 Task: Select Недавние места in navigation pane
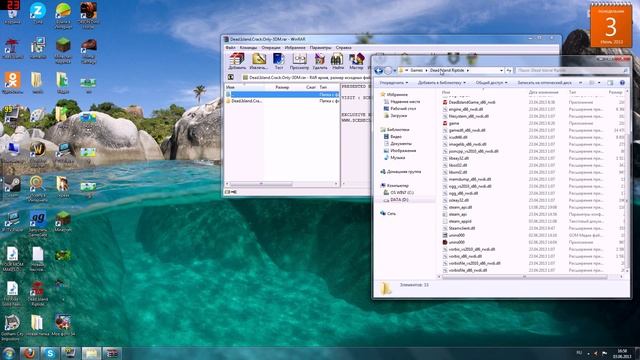click(402, 101)
